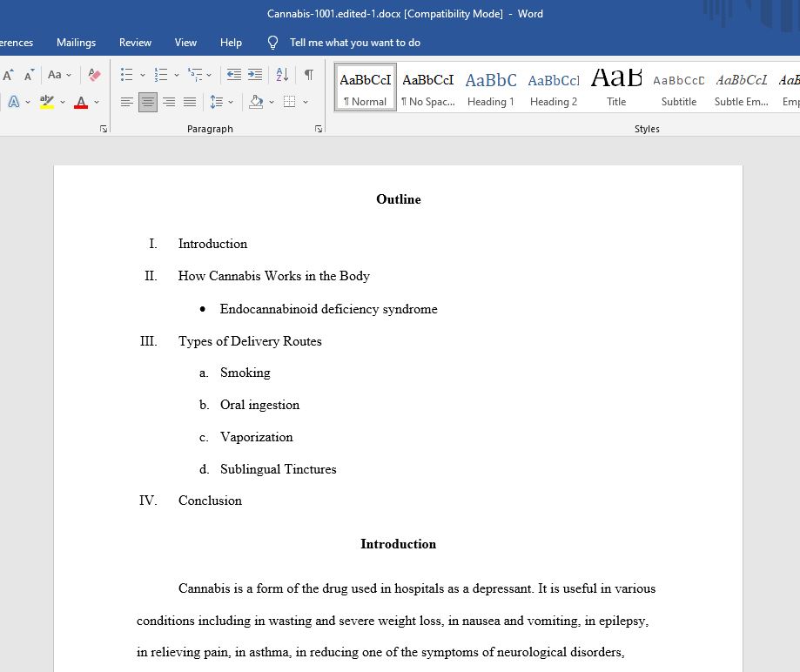Apply red font color
The image size is (800, 672).
click(81, 102)
